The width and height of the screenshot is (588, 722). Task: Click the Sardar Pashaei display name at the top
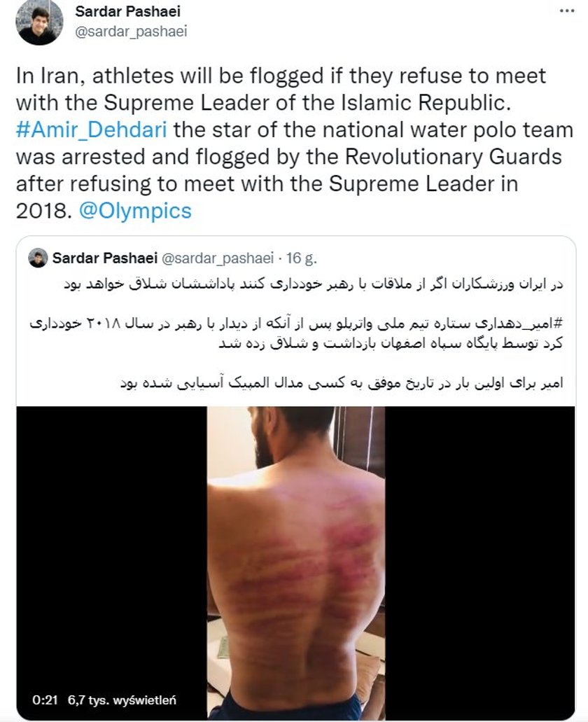point(128,11)
